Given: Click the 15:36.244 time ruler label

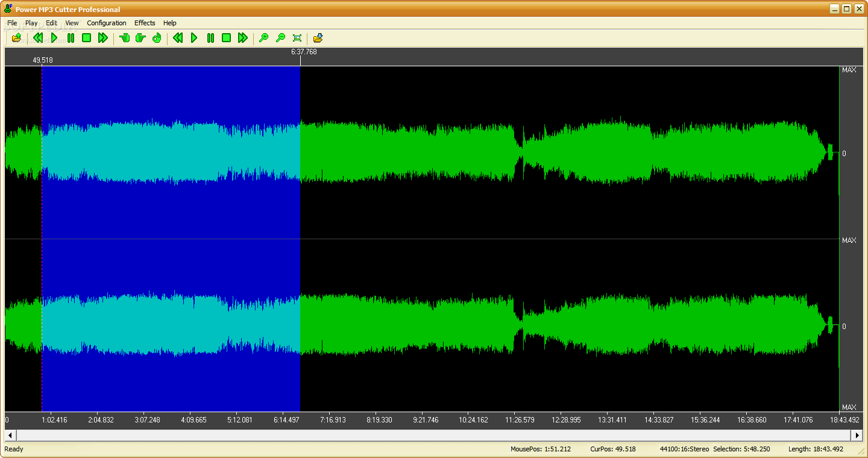Looking at the screenshot, I should 705,420.
